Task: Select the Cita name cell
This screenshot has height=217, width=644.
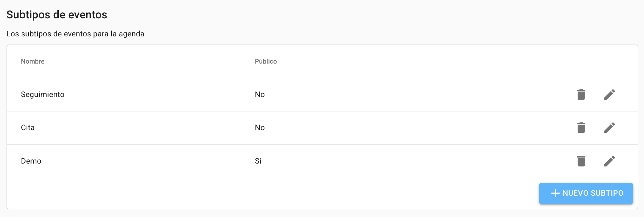Action: coord(28,128)
